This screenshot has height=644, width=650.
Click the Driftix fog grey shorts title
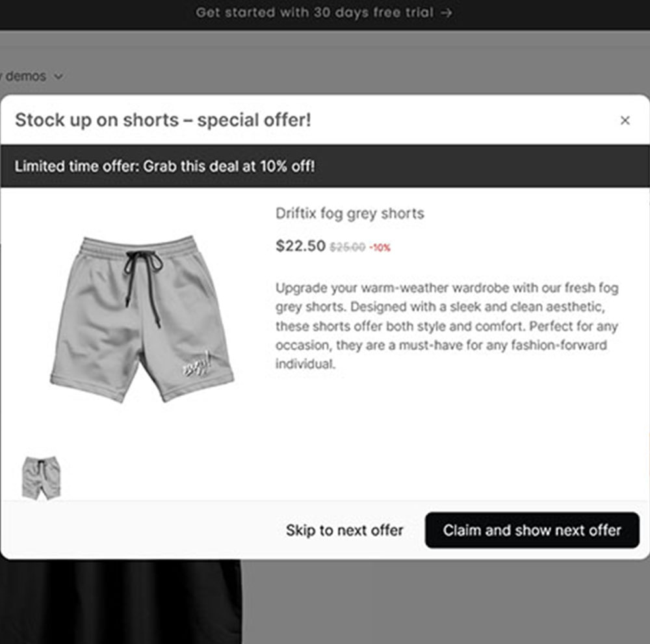[350, 213]
